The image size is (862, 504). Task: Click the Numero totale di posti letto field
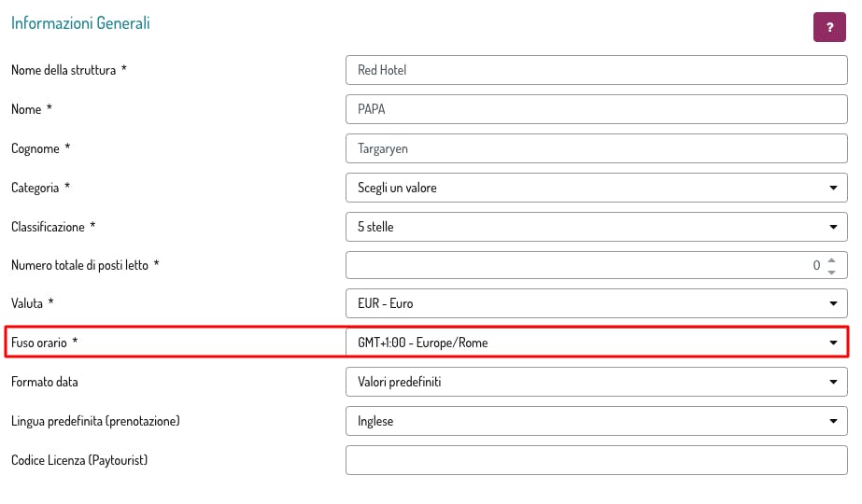point(579,265)
